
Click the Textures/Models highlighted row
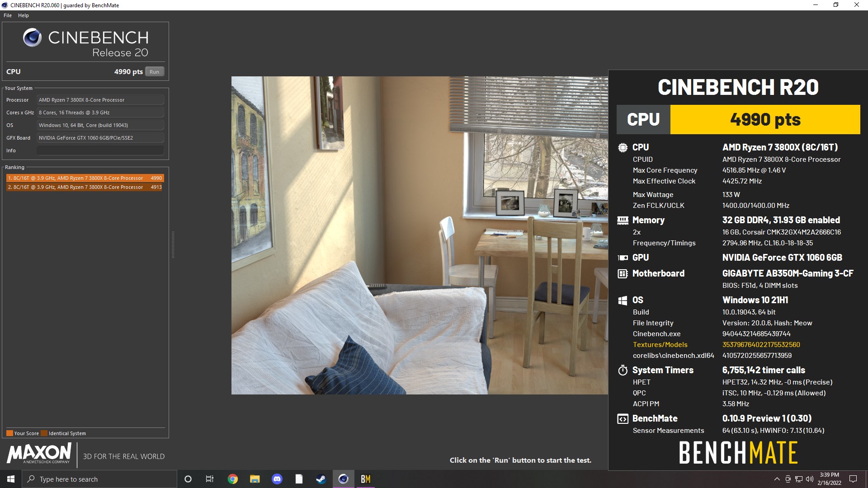point(716,345)
